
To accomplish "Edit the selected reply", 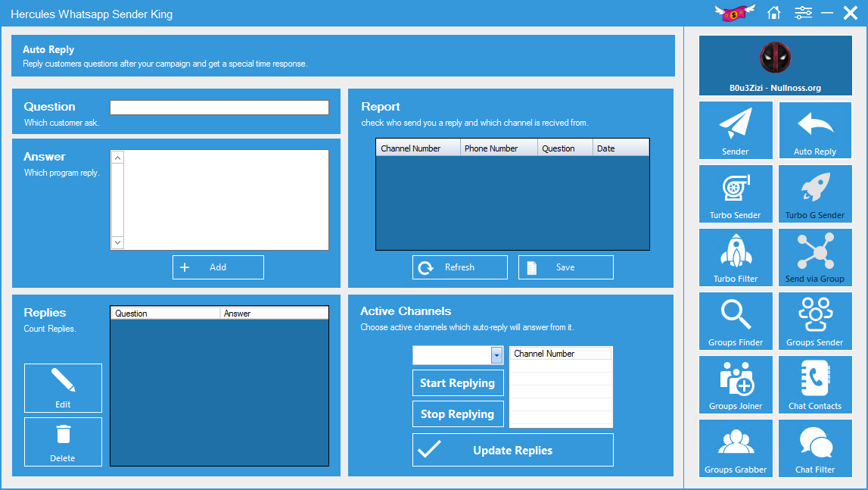I will [x=63, y=388].
